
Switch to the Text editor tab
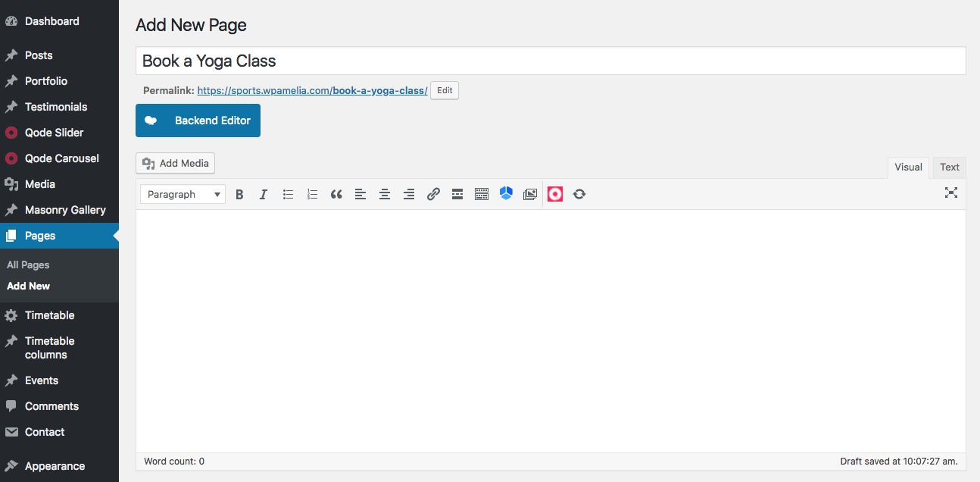(x=950, y=167)
